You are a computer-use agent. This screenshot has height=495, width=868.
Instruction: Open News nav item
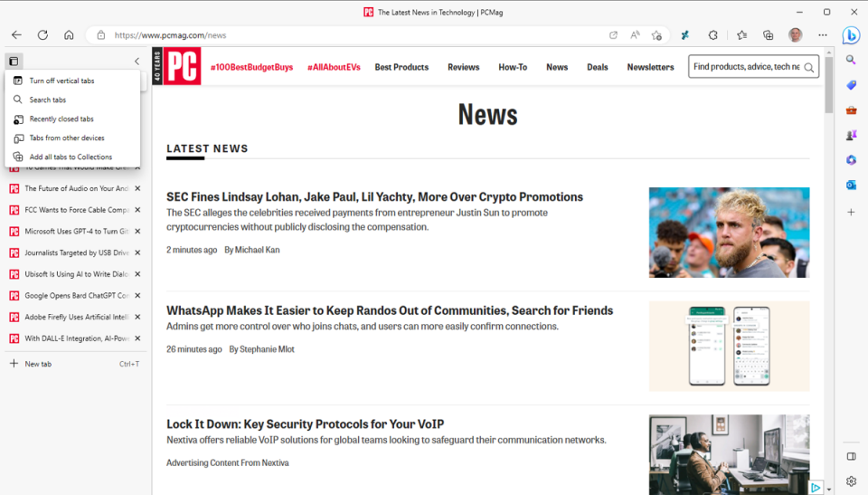pos(557,67)
